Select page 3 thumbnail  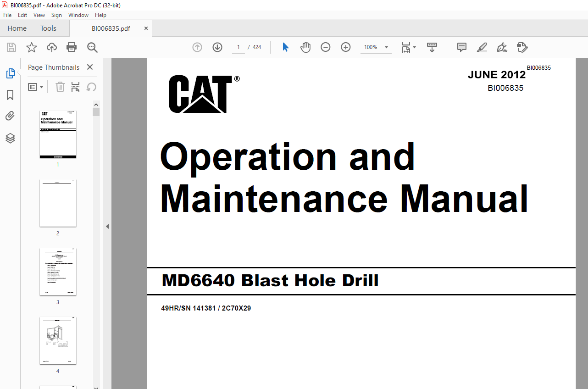[58, 272]
